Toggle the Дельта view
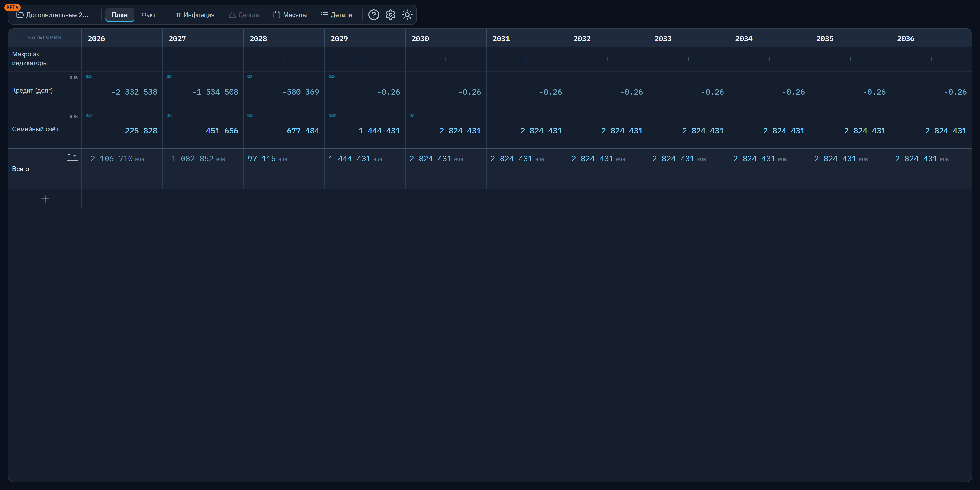Screen dimensions: 980x490 click(244, 15)
